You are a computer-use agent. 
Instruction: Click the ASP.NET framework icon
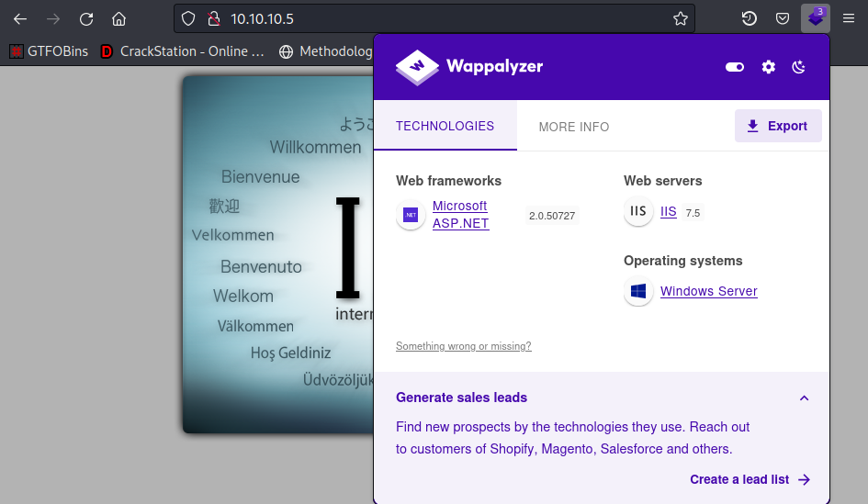tap(411, 215)
